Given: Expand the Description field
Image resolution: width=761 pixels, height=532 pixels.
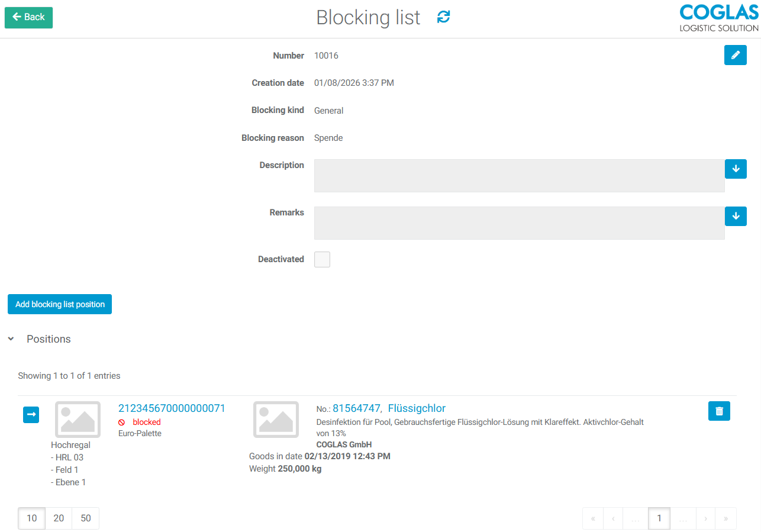Looking at the screenshot, I should pos(735,169).
